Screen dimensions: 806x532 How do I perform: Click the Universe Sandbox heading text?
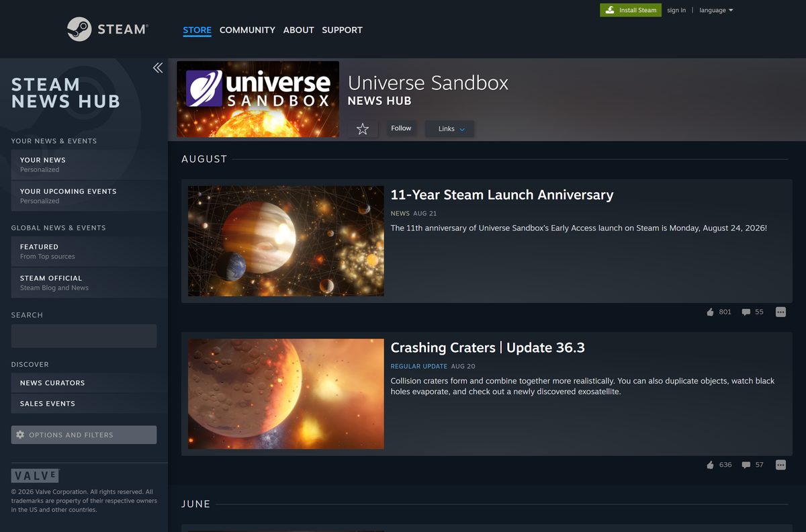tap(428, 83)
